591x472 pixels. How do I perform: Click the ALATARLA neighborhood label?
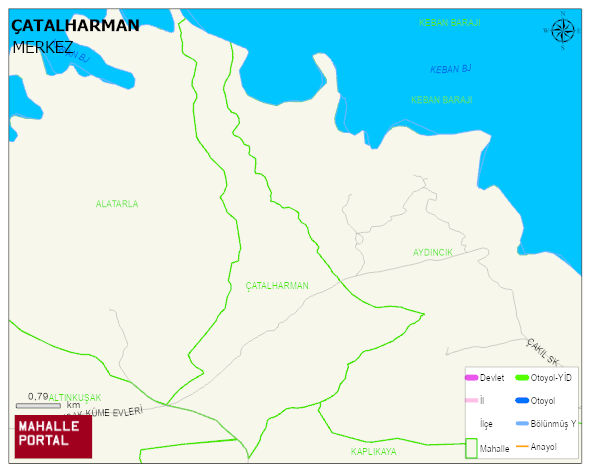pos(117,204)
